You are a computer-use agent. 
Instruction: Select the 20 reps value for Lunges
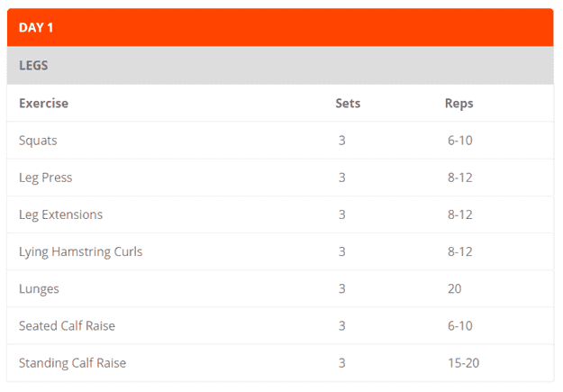pyautogui.click(x=454, y=288)
